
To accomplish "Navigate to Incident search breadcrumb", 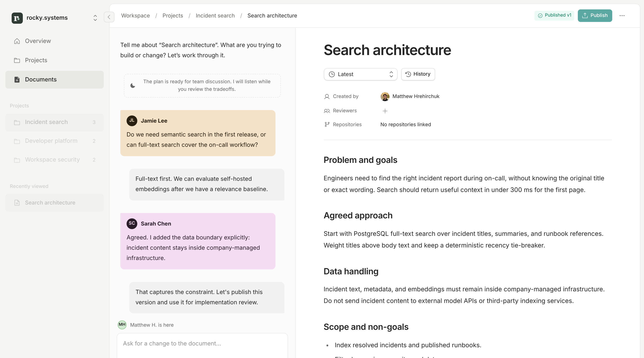I will tap(215, 15).
